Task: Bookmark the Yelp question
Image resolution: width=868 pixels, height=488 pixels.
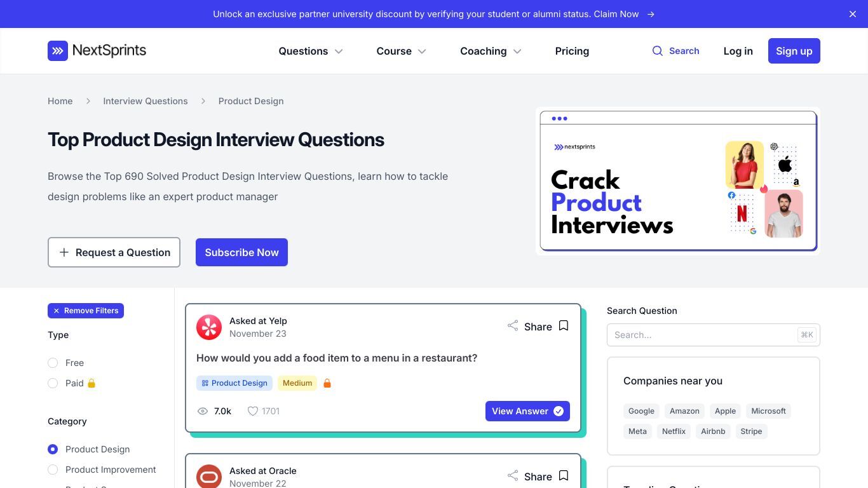Action: 564,326
